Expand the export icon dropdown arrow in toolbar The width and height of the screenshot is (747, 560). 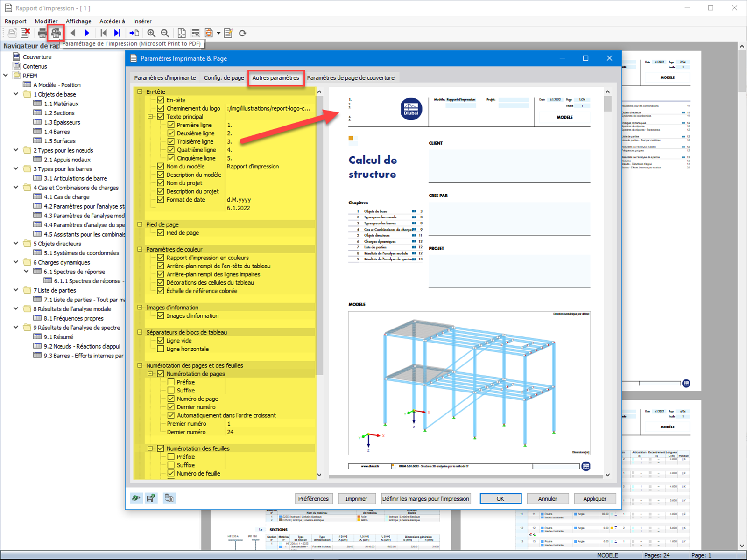tap(218, 33)
